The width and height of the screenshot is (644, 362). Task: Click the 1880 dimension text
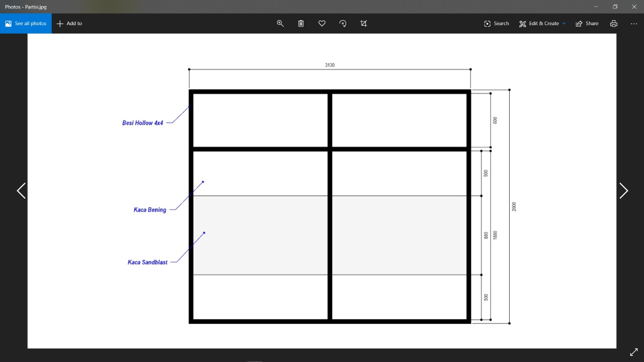tap(496, 235)
